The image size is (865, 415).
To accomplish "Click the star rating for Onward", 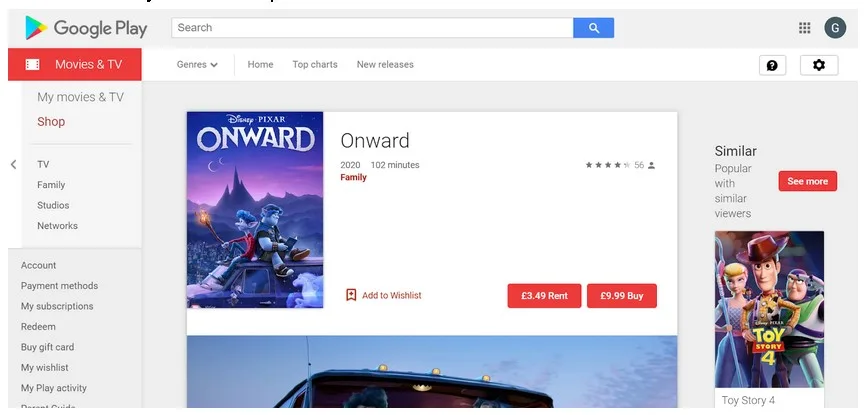I will (x=607, y=165).
